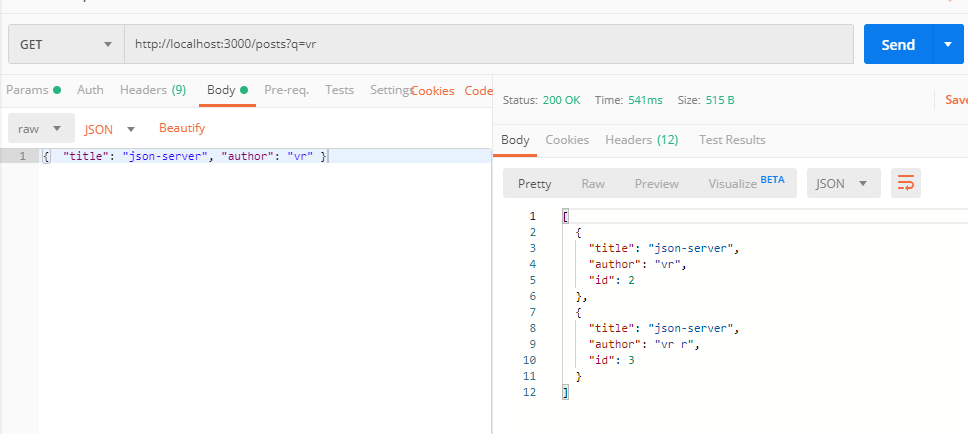Toggle the wrap lines icon in response
The image size is (968, 434).
pos(906,183)
